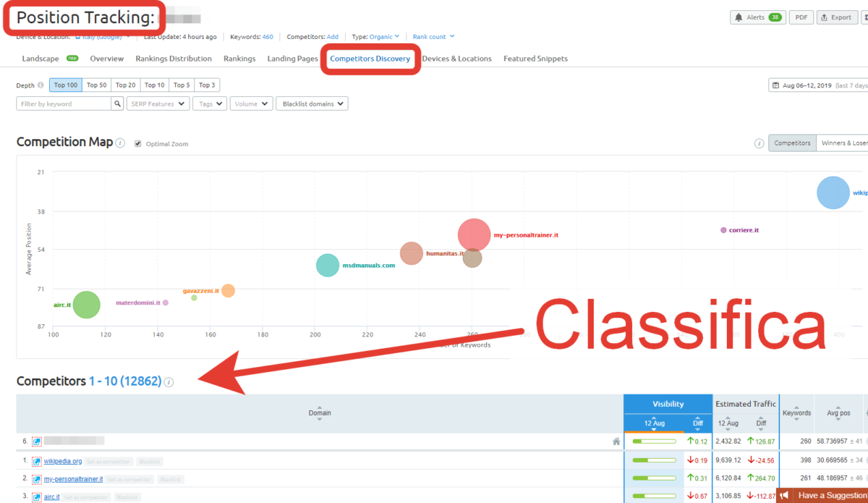Click the search magnifier icon next to keyword filter
Screen dimensions: 868x503
(117, 103)
